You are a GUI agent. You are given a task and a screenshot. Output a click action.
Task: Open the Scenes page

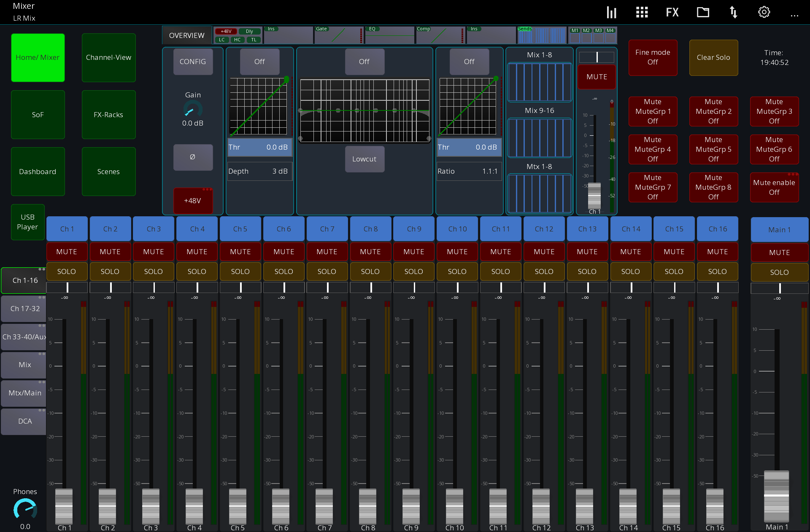(x=108, y=172)
